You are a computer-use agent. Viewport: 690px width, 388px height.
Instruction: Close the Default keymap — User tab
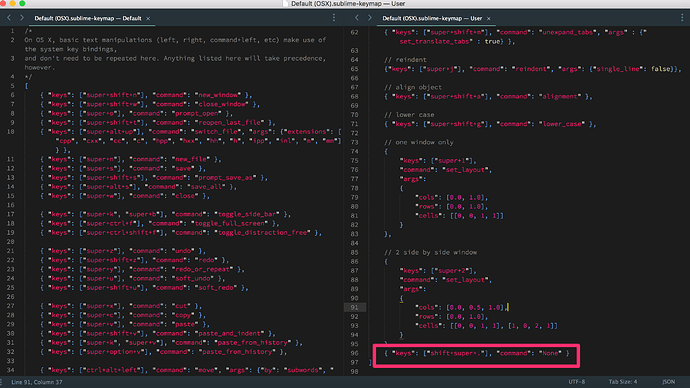coord(488,18)
